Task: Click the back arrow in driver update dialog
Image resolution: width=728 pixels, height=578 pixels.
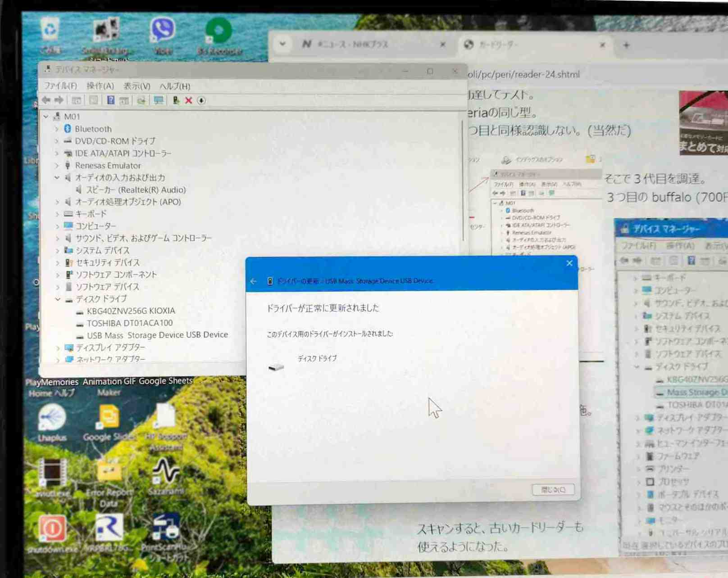Action: 254,281
